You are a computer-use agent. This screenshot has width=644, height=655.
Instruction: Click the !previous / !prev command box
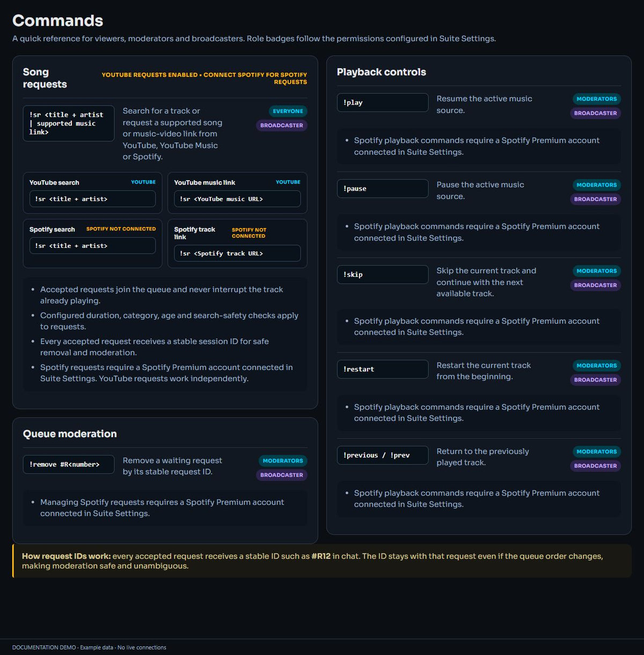point(383,455)
